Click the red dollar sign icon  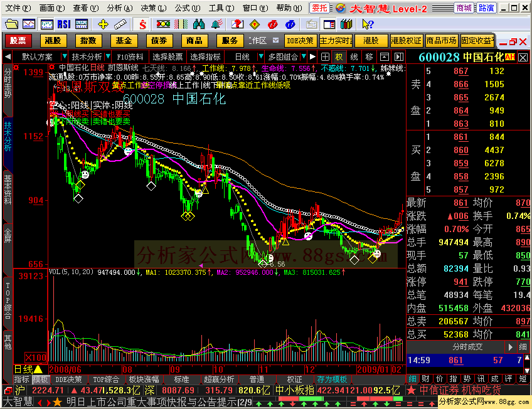(x=142, y=24)
